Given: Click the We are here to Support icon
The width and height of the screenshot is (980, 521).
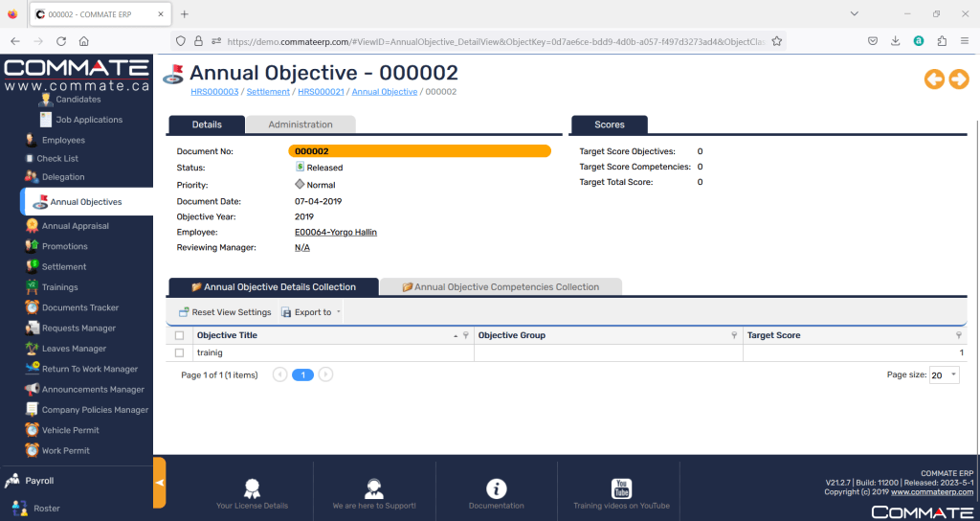Looking at the screenshot, I should (x=374, y=488).
